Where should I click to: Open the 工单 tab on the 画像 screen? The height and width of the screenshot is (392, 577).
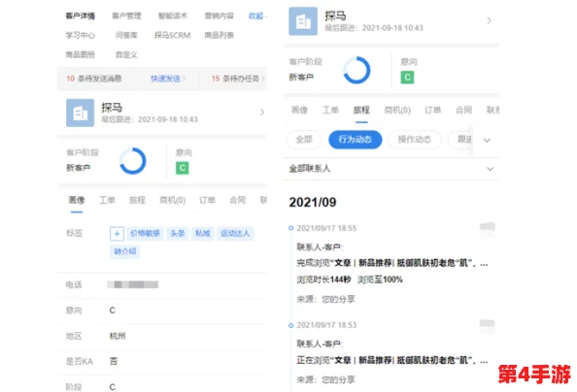[x=107, y=200]
